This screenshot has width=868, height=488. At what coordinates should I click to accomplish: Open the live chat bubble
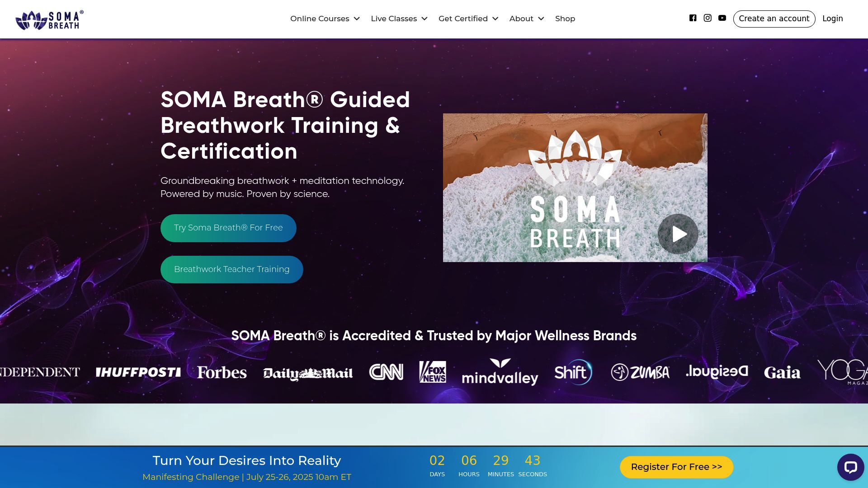point(850,467)
